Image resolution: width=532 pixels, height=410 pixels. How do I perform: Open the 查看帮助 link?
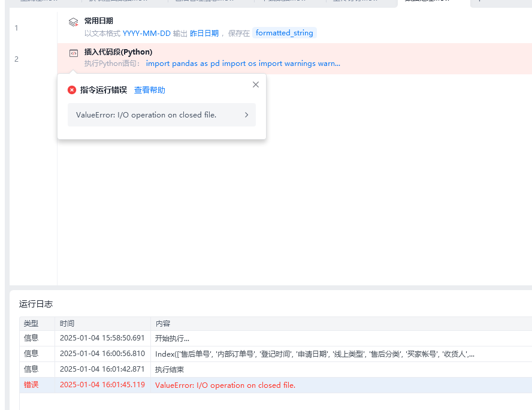(x=150, y=90)
